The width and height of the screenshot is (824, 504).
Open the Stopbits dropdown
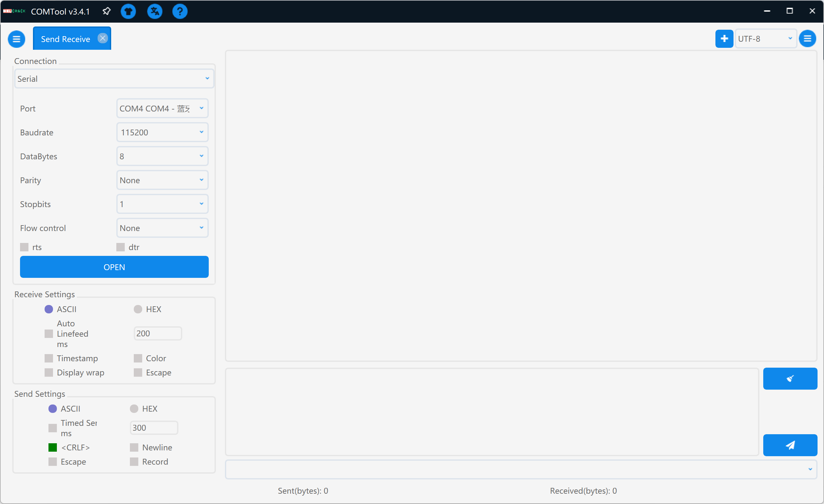click(x=162, y=204)
